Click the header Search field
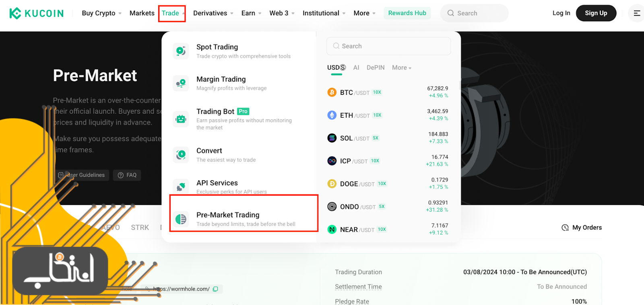The image size is (644, 305). point(474,13)
